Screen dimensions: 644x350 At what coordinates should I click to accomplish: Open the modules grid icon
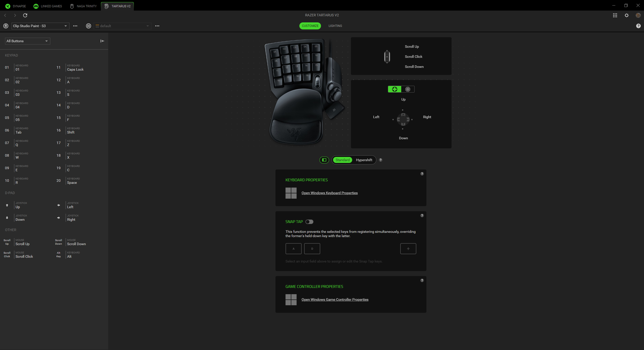click(x=615, y=15)
